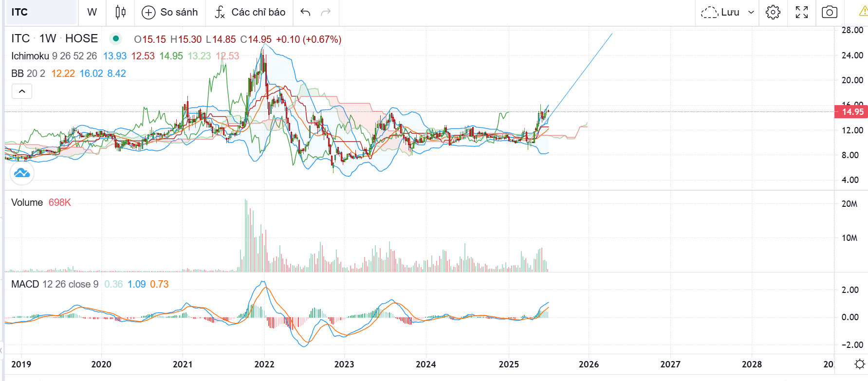Image resolution: width=868 pixels, height=381 pixels.
Task: Click the 28.00 price scale label
Action: [852, 30]
